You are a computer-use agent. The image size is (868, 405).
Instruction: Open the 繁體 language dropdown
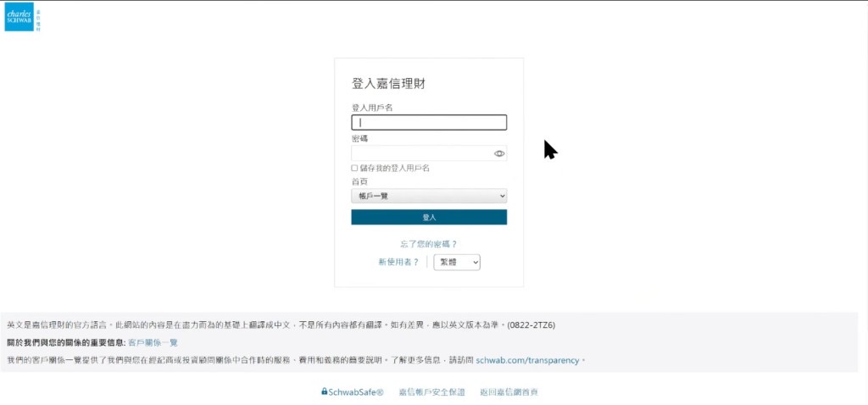pos(457,263)
